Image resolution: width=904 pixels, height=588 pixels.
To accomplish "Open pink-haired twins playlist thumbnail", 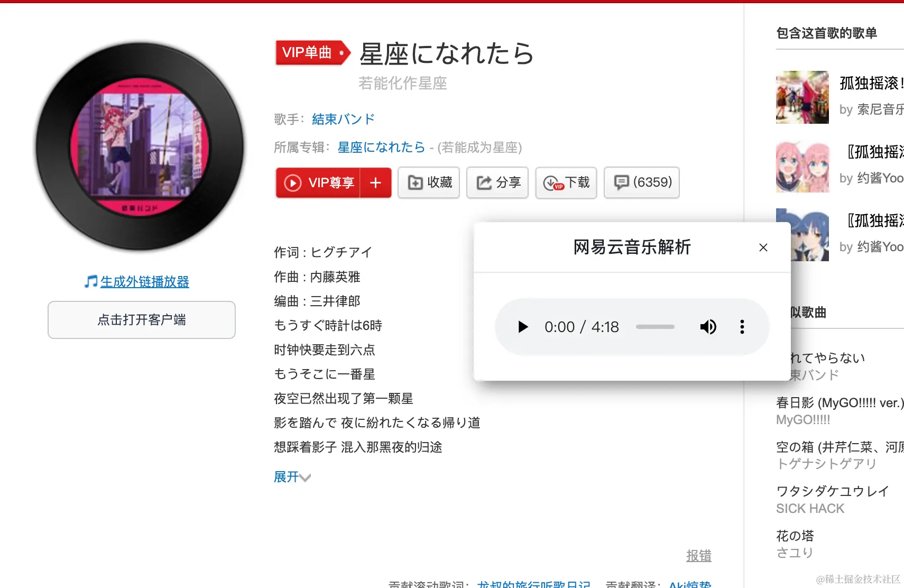I will coord(802,166).
